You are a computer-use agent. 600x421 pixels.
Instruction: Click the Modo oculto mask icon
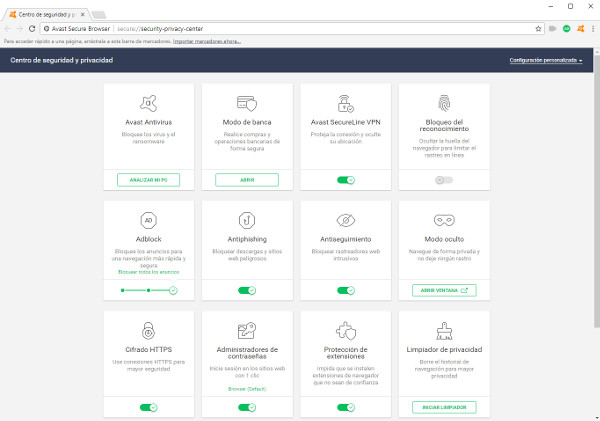[x=444, y=219]
